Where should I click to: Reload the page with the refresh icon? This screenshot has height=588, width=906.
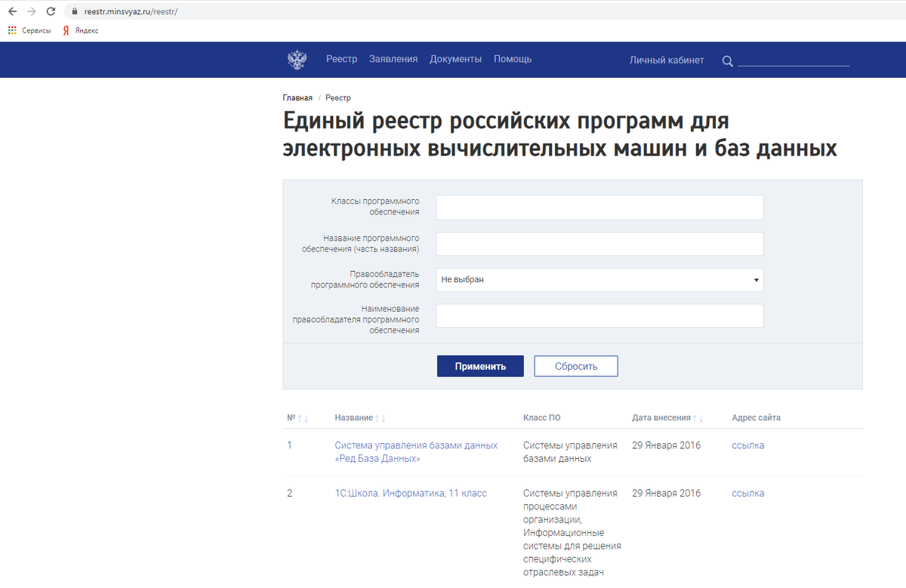point(51,11)
